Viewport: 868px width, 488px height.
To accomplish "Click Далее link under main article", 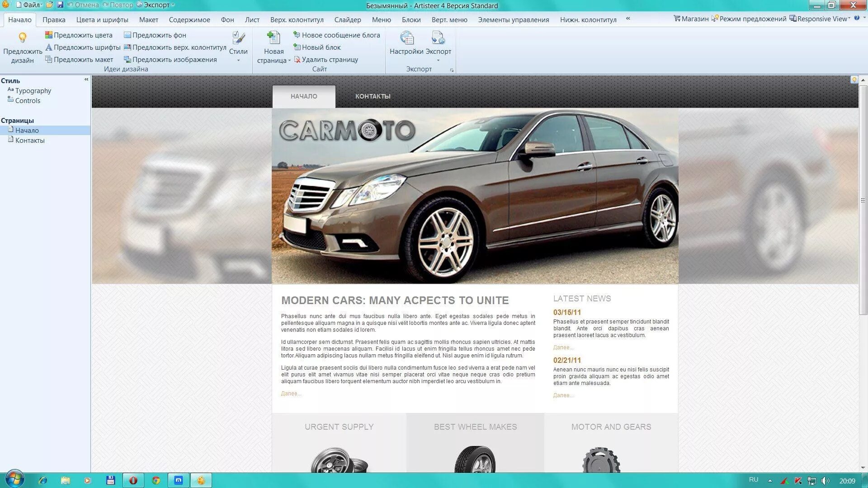I will [291, 394].
